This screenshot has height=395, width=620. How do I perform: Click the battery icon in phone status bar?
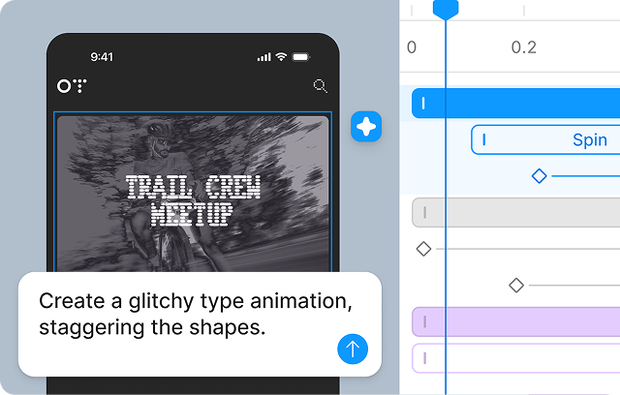(301, 57)
